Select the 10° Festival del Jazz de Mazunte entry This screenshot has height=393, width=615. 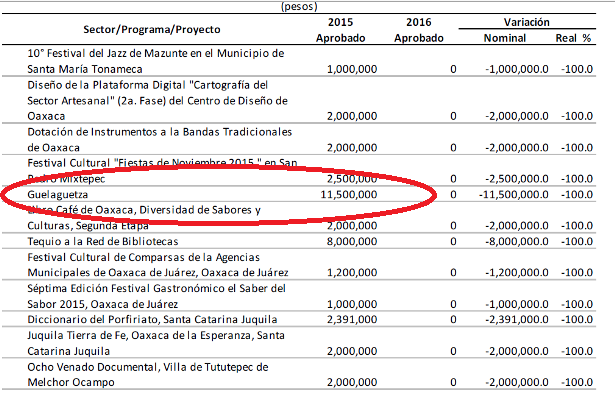click(156, 61)
